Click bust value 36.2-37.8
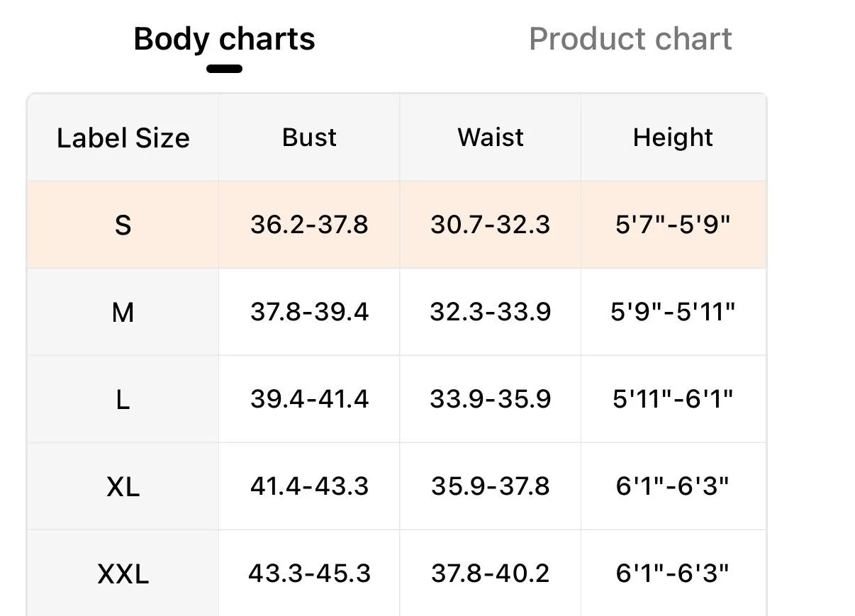The image size is (855, 616). [309, 225]
